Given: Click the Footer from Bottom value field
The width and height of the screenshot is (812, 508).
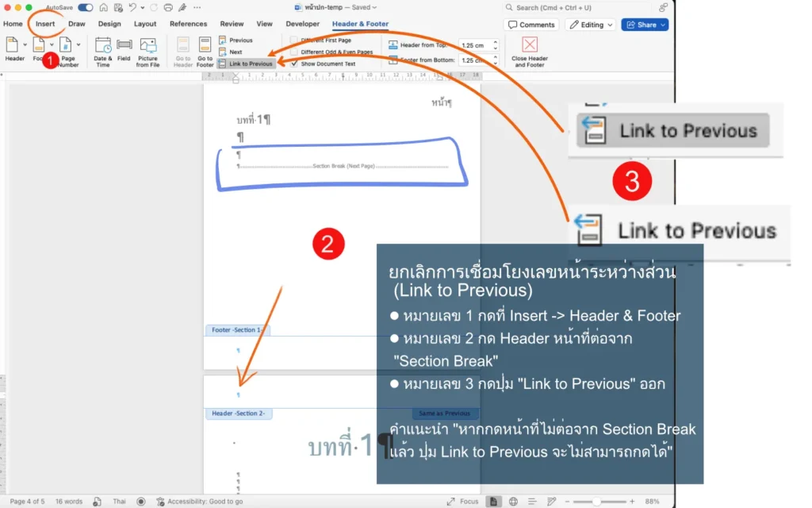Looking at the screenshot, I should (474, 60).
